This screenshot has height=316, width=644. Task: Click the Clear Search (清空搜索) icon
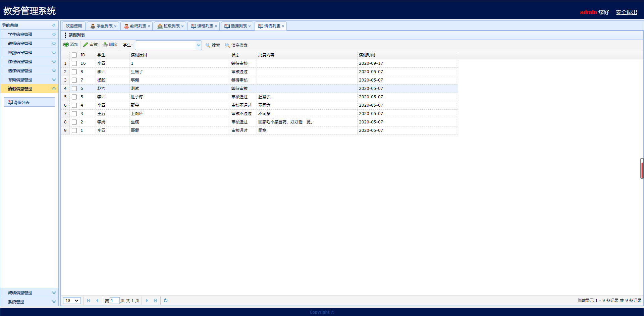pyautogui.click(x=227, y=45)
